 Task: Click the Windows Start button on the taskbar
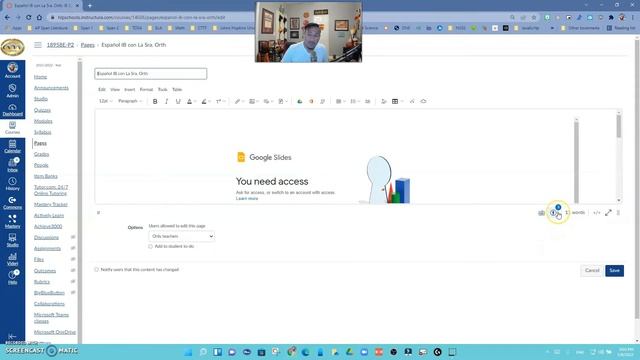pos(188,352)
